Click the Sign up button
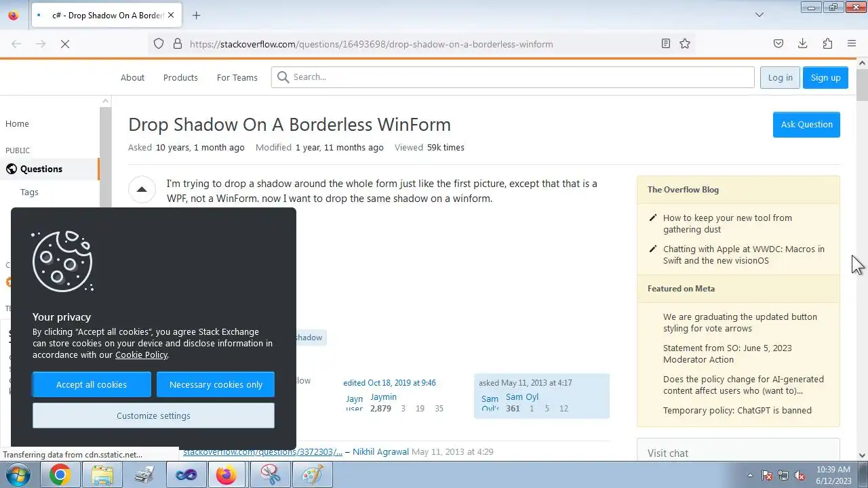Image resolution: width=868 pixels, height=488 pixels. tap(825, 77)
